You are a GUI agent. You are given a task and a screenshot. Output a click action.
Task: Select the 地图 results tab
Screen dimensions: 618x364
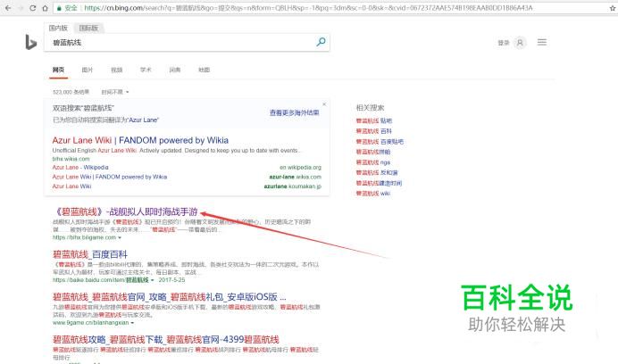click(204, 70)
